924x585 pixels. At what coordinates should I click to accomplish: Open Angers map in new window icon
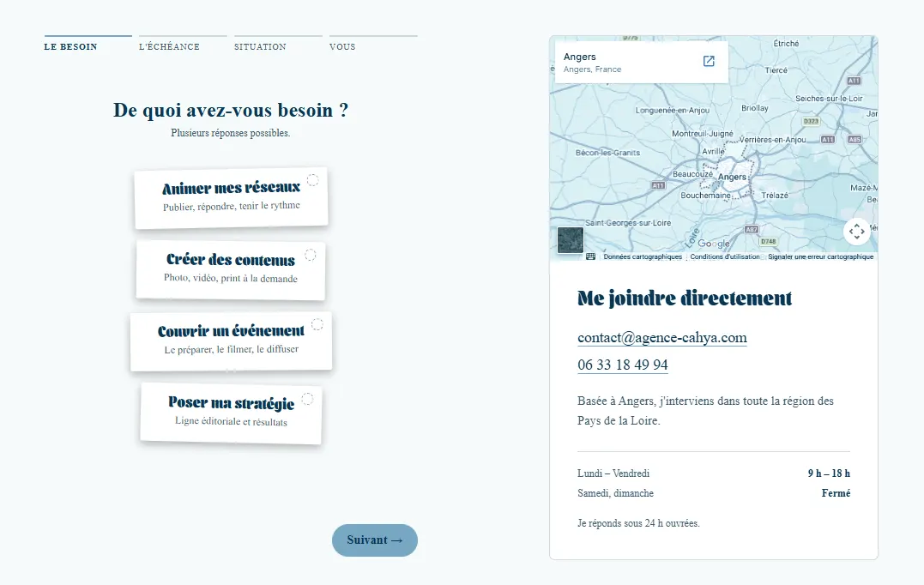(709, 61)
